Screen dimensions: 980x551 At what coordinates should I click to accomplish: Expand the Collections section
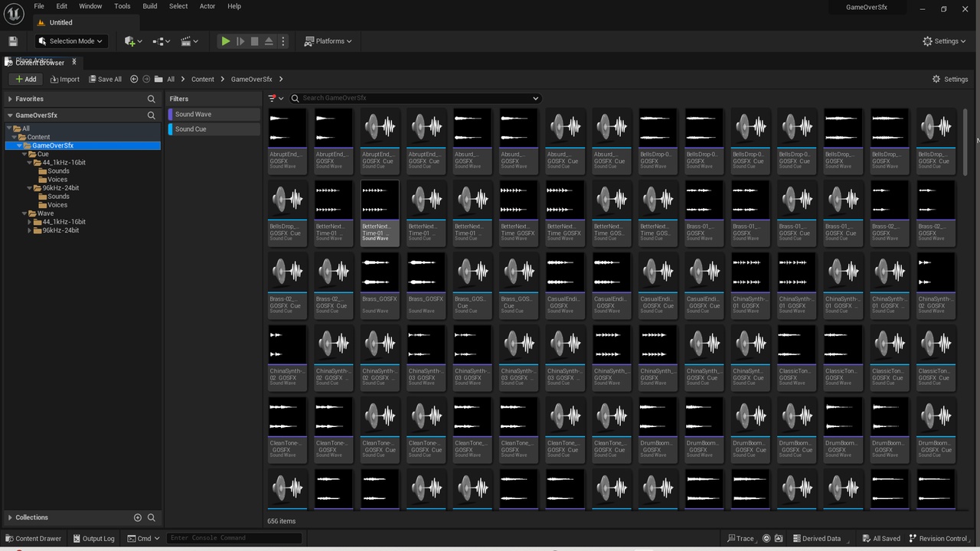tap(10, 517)
